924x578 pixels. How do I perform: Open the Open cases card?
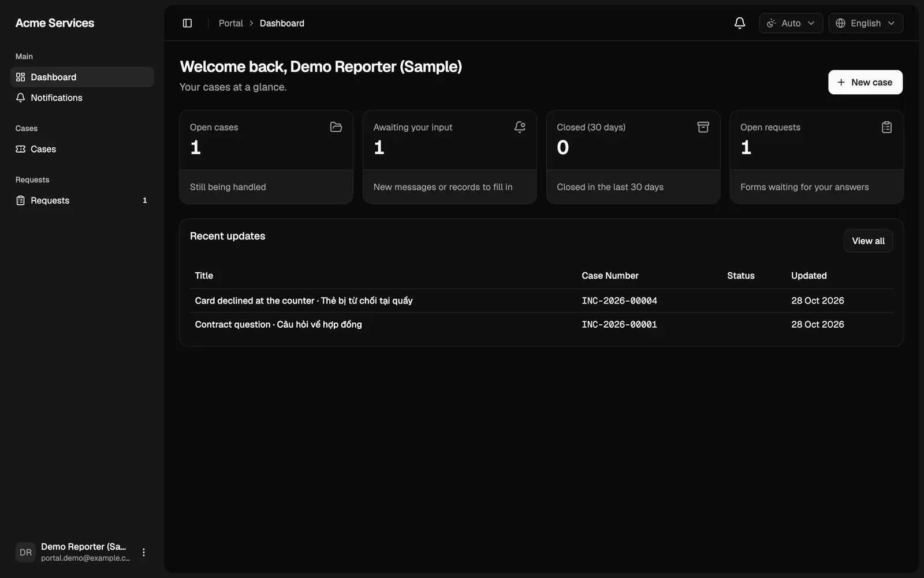266,157
